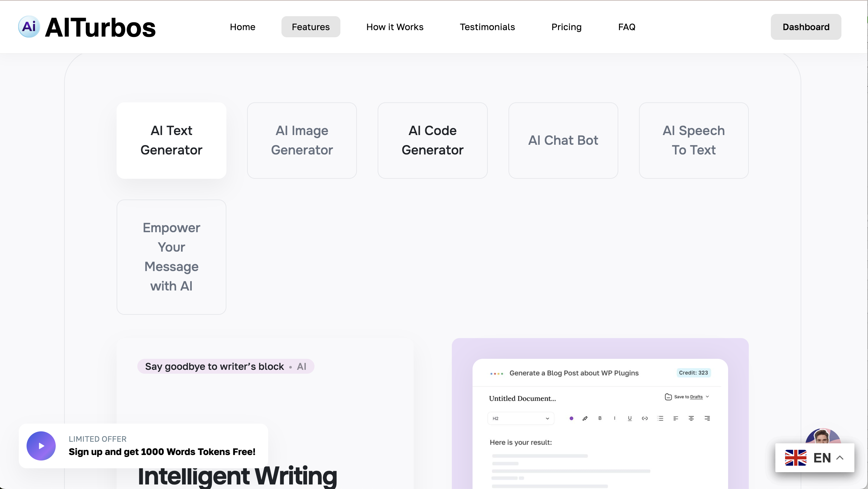Image resolution: width=868 pixels, height=489 pixels.
Task: Select the AI Image Generator tab
Action: point(302,140)
